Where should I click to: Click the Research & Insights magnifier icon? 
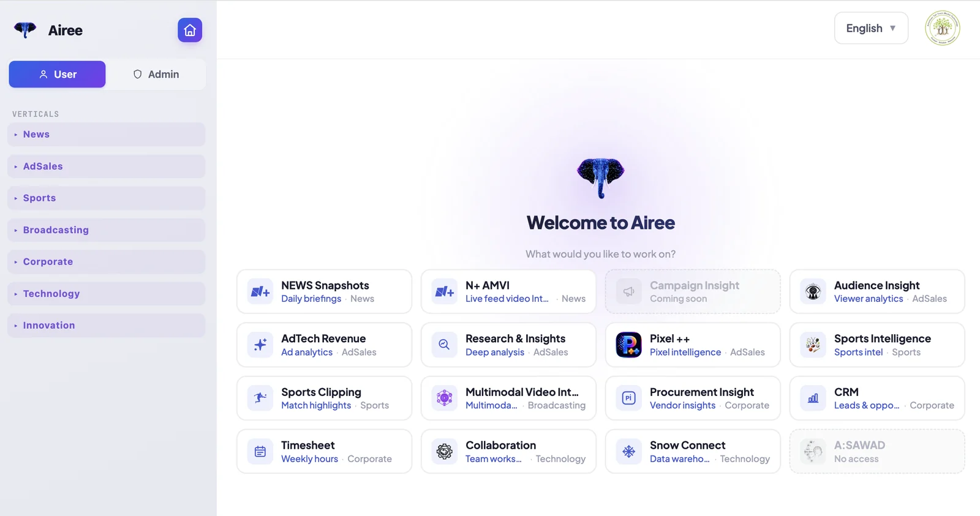[x=445, y=345]
